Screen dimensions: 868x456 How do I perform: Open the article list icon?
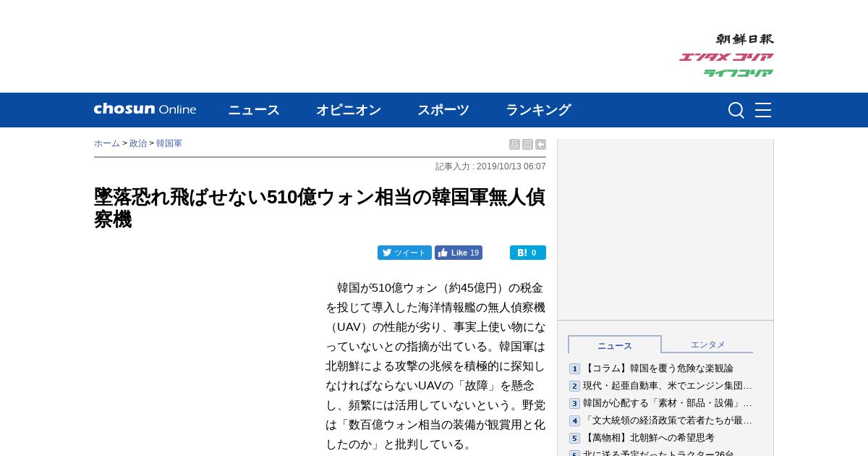(527, 145)
